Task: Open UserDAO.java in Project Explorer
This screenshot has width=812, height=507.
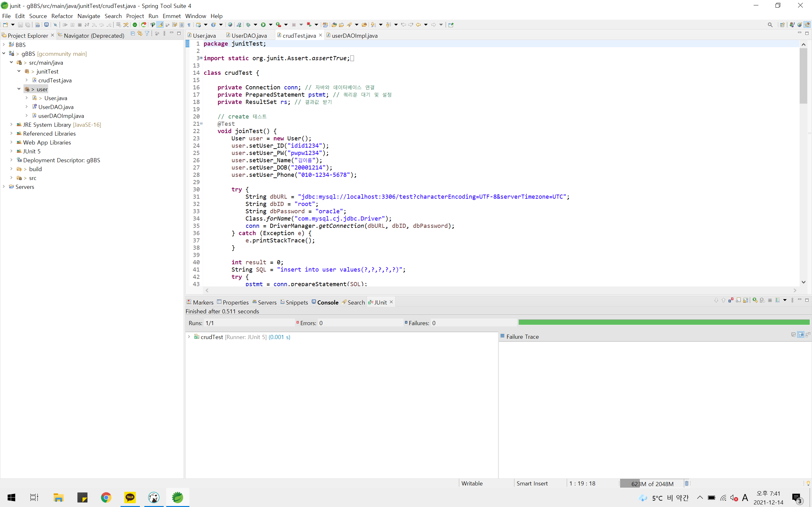Action: click(56, 107)
